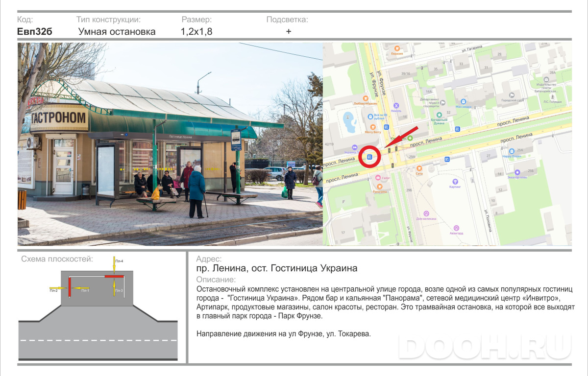This screenshot has width=588, height=376.
Task: Click the Merry Berry cafe icon
Action: [373, 127]
